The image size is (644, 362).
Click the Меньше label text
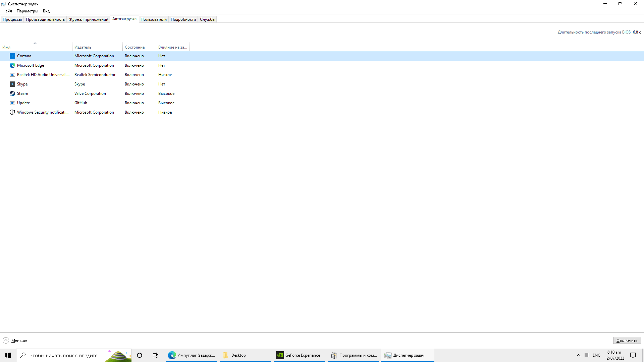(19, 341)
